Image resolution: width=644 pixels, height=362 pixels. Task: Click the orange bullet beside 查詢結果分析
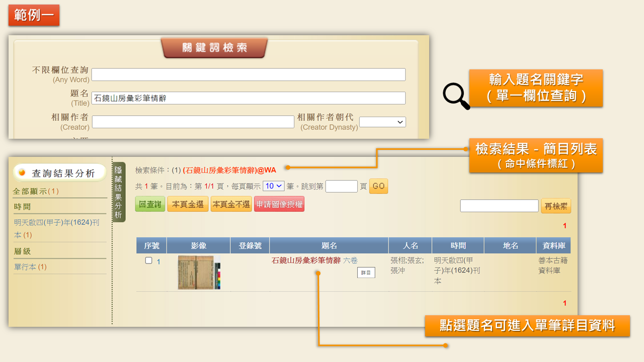pyautogui.click(x=22, y=173)
